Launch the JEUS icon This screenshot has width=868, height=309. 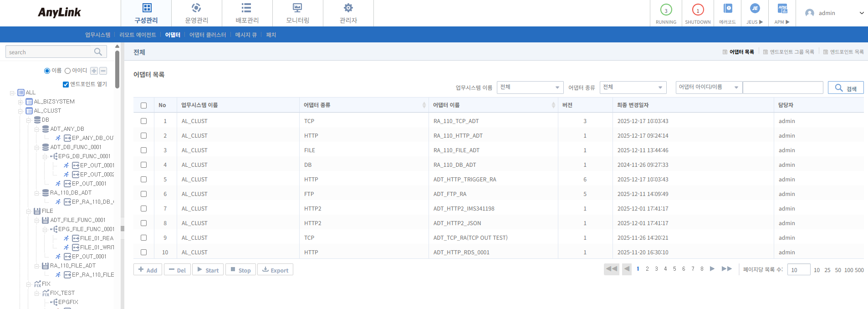[755, 9]
